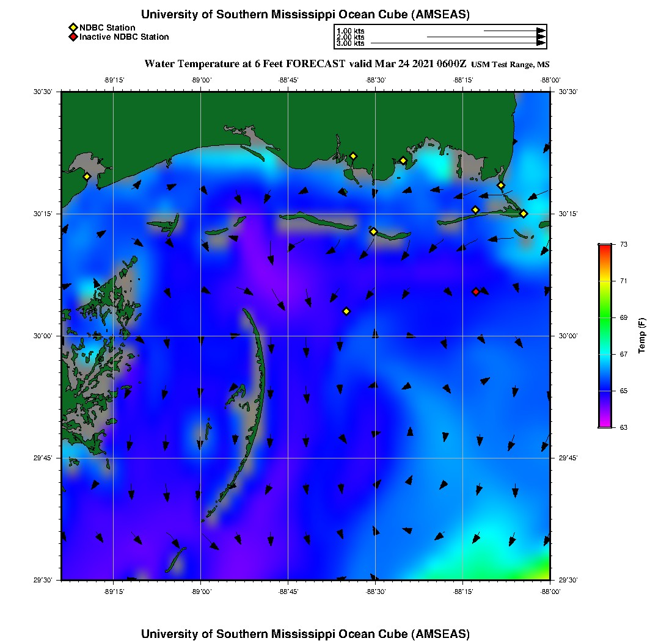Click the right-axis '29°45'' latitude label
Viewport: 672px width, 641px height.
click(568, 458)
